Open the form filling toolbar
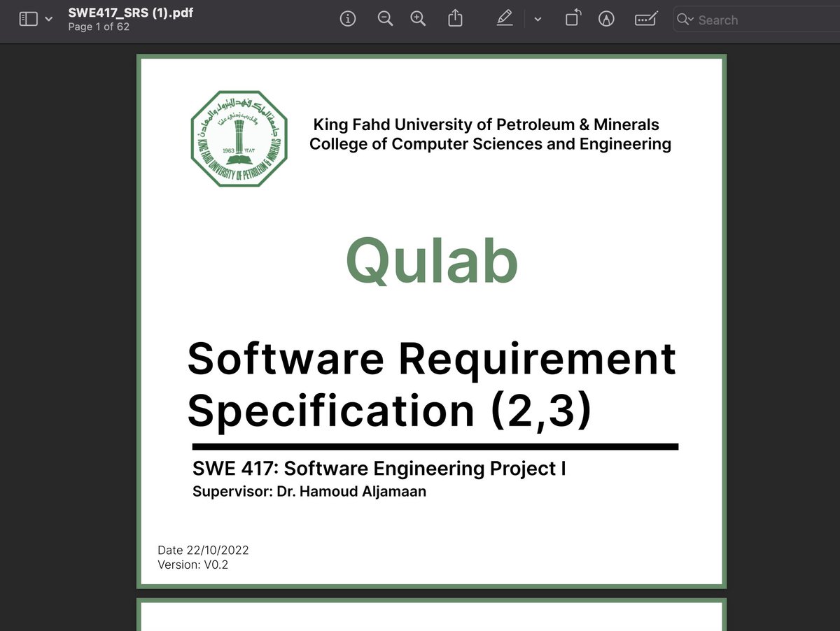The image size is (840, 631). point(645,20)
